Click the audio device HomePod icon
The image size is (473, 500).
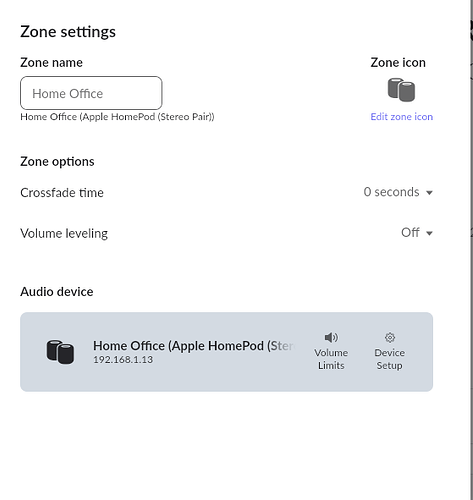(x=60, y=352)
